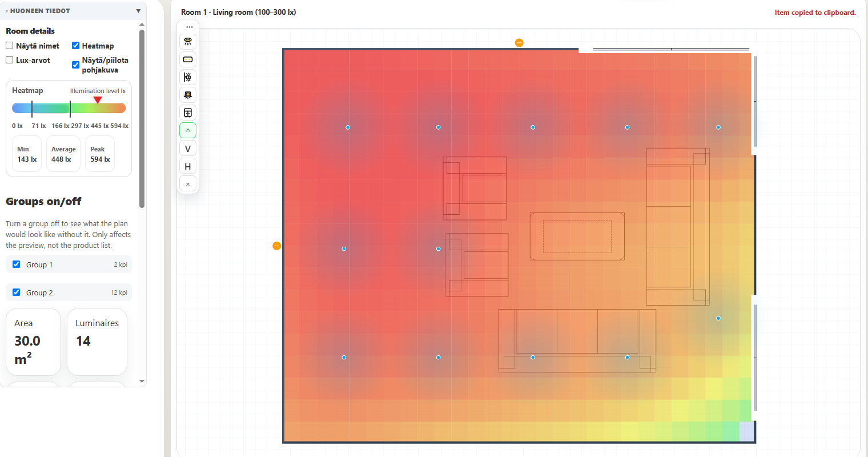Viewport: 868px width, 457px height.
Task: Click the orange handle on the top wall
Action: point(519,43)
